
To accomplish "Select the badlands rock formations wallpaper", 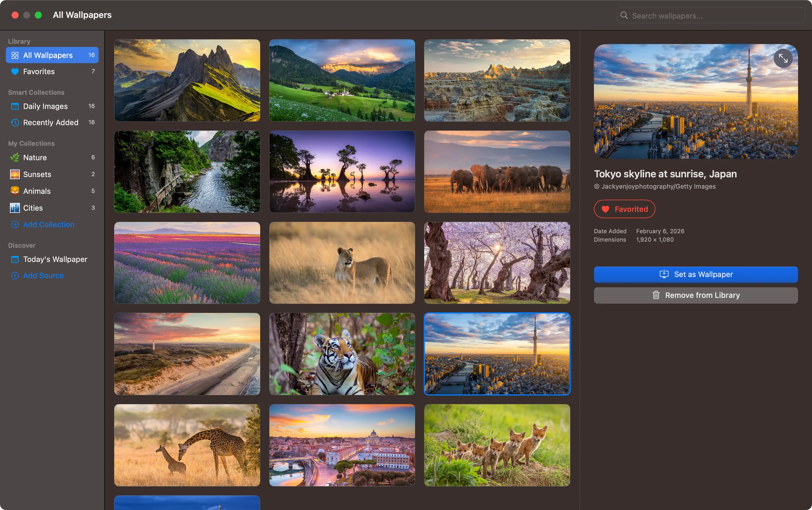I will point(497,80).
